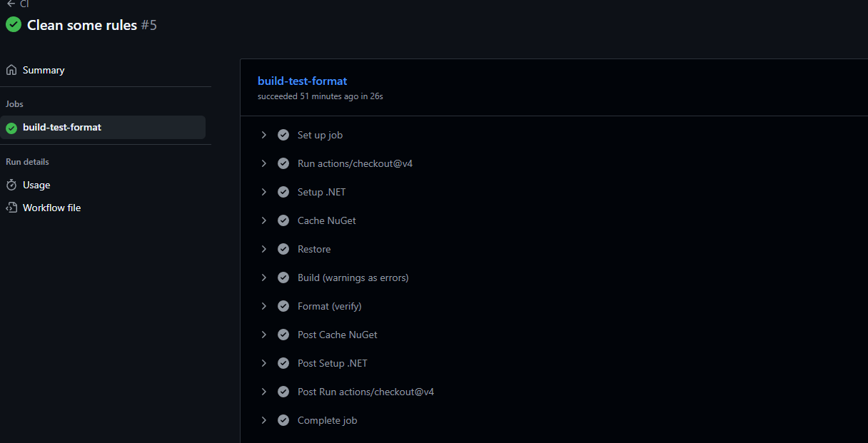
Task: Click the Set up job status checkmark
Action: pos(283,135)
